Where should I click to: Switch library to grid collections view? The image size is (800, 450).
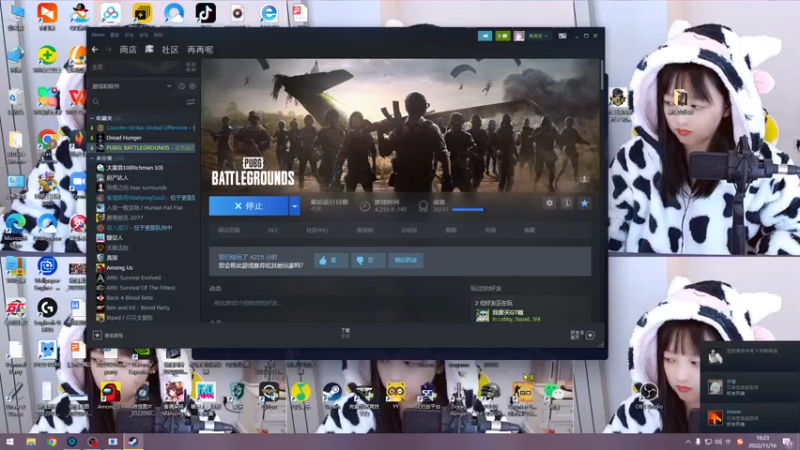click(x=191, y=67)
